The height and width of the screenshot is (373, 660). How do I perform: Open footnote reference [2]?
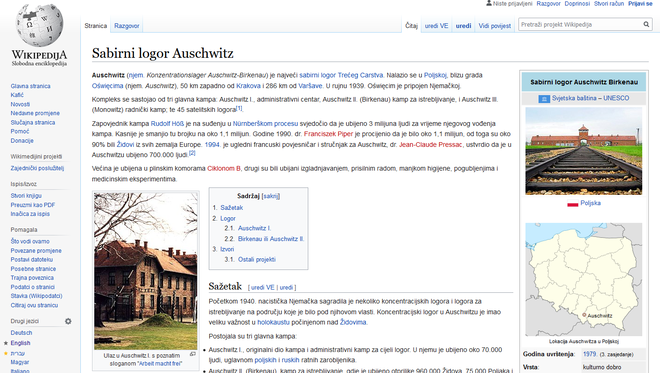pyautogui.click(x=192, y=153)
